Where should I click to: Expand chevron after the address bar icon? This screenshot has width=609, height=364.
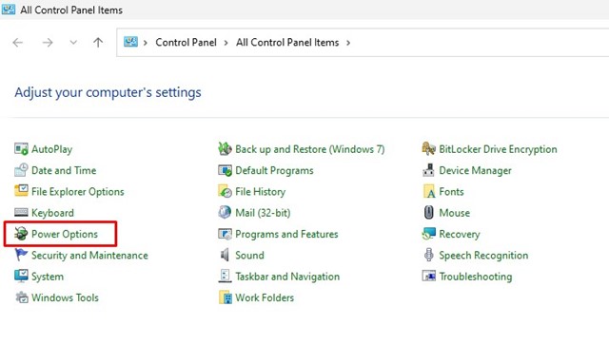146,43
